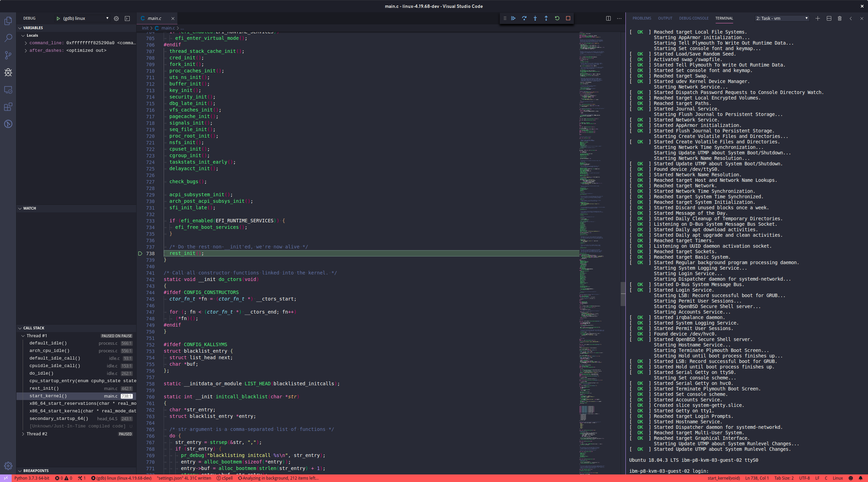
Task: Select the TERMINAL tab
Action: tap(724, 19)
